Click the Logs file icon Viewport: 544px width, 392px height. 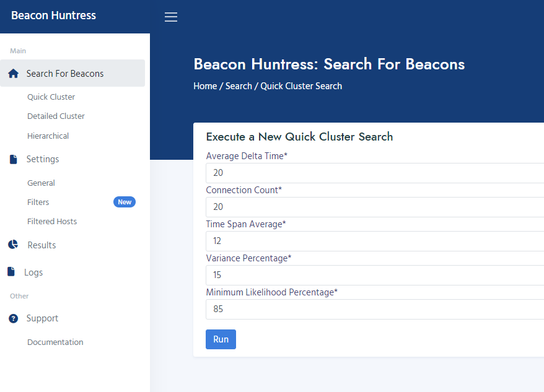pos(11,272)
